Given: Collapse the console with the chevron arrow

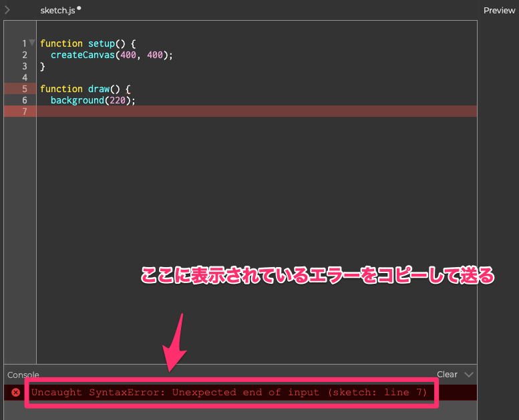Looking at the screenshot, I should (x=468, y=375).
